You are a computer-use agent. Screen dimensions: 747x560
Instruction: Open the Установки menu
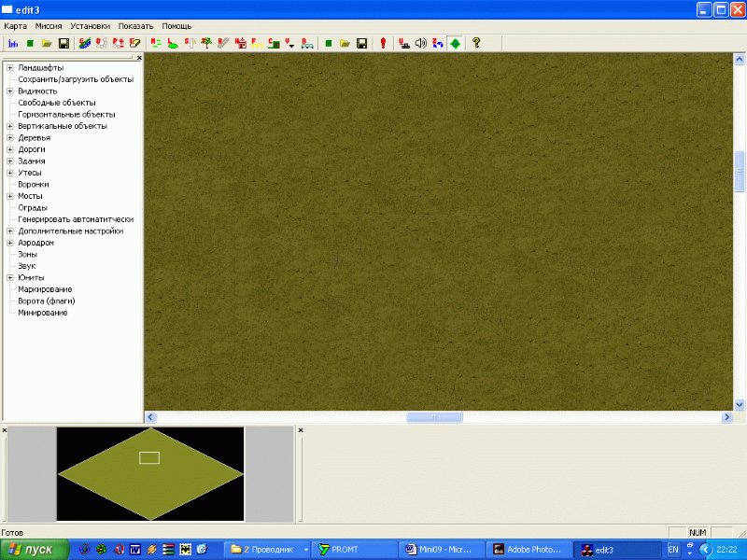[90, 26]
